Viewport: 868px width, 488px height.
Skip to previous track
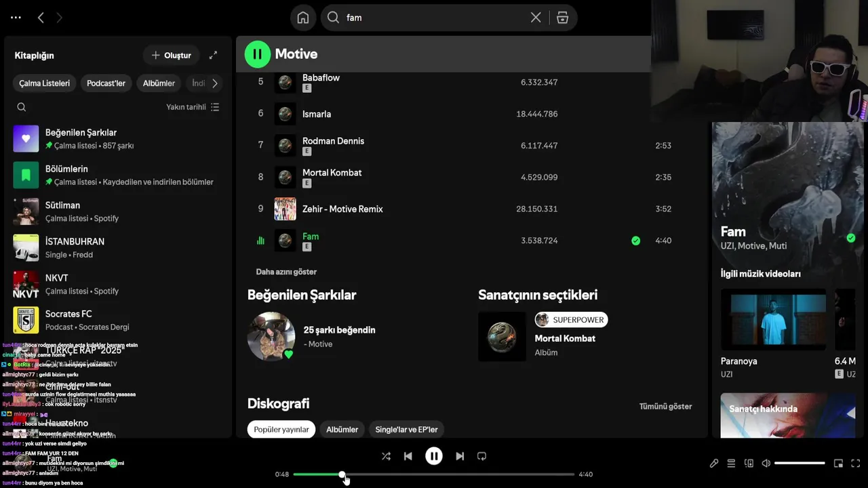408,456
